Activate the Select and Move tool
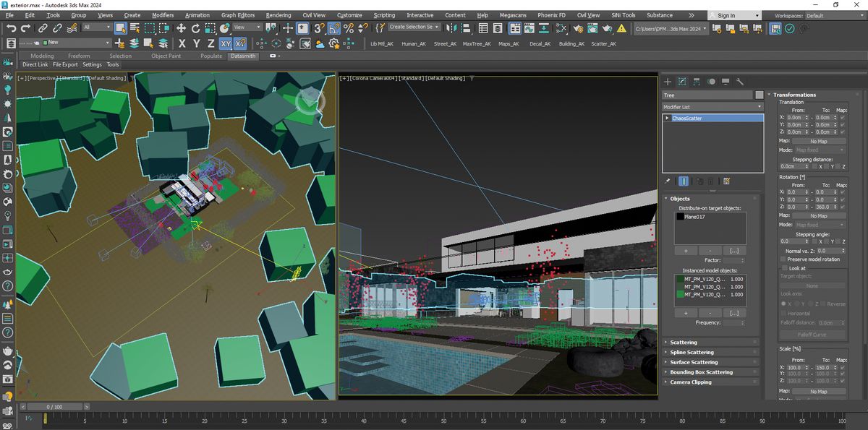The width and height of the screenshot is (868, 430). point(181,29)
